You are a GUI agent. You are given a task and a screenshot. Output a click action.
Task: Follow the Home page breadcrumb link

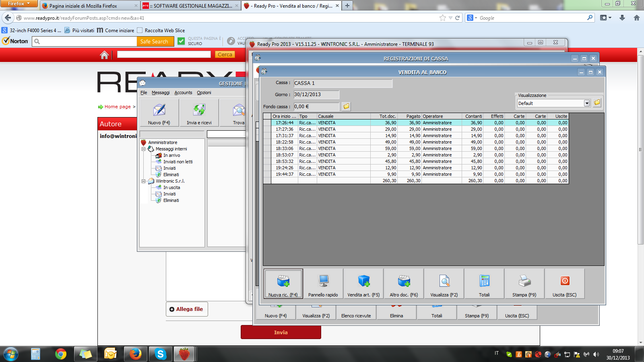click(x=118, y=107)
